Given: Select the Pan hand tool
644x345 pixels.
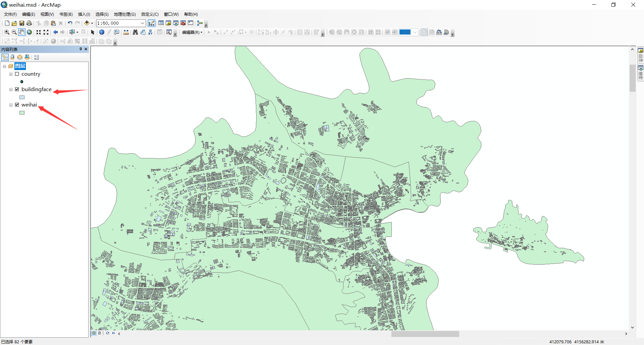Looking at the screenshot, I should pyautogui.click(x=22, y=32).
